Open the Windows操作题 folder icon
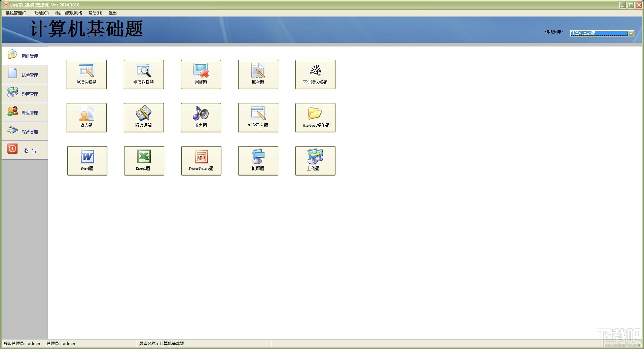 tap(315, 114)
